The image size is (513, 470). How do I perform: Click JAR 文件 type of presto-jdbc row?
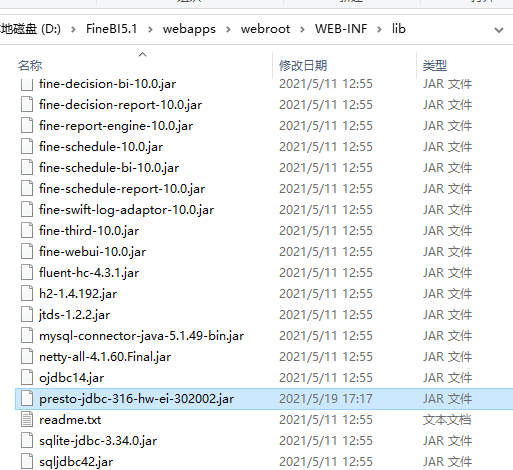(447, 399)
